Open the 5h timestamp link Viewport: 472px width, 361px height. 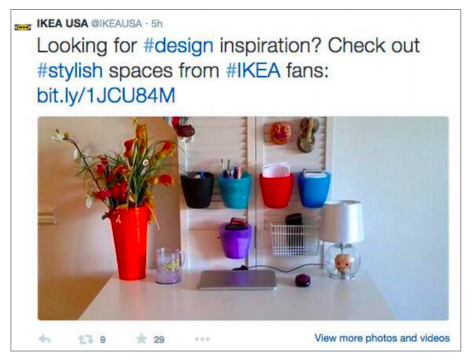tap(157, 24)
